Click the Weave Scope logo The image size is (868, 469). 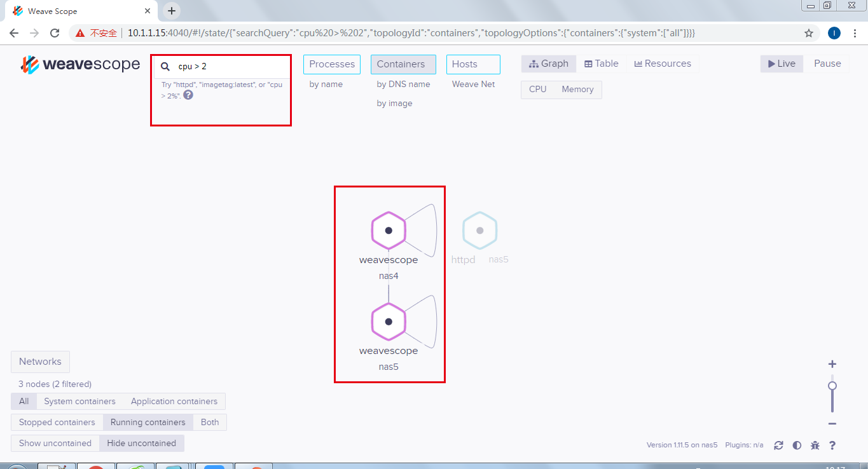[80, 64]
